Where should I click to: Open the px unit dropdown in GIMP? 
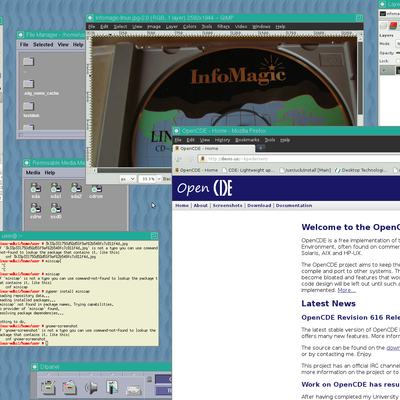pyautogui.click(x=128, y=179)
